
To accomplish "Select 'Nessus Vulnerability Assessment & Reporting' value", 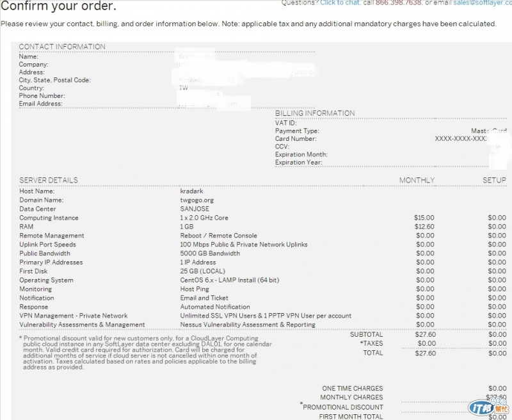I will pyautogui.click(x=248, y=325).
